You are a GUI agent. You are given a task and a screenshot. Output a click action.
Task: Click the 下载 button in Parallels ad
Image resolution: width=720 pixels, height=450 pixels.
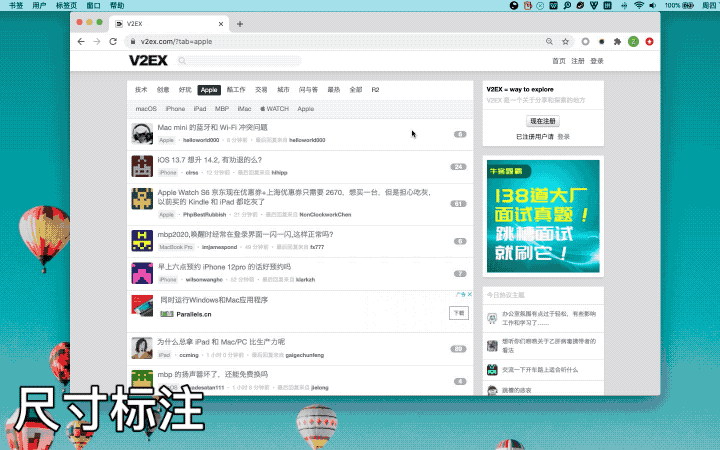point(459,313)
